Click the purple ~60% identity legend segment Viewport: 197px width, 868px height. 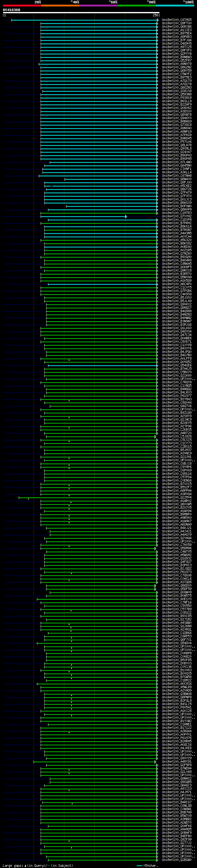point(98,6)
